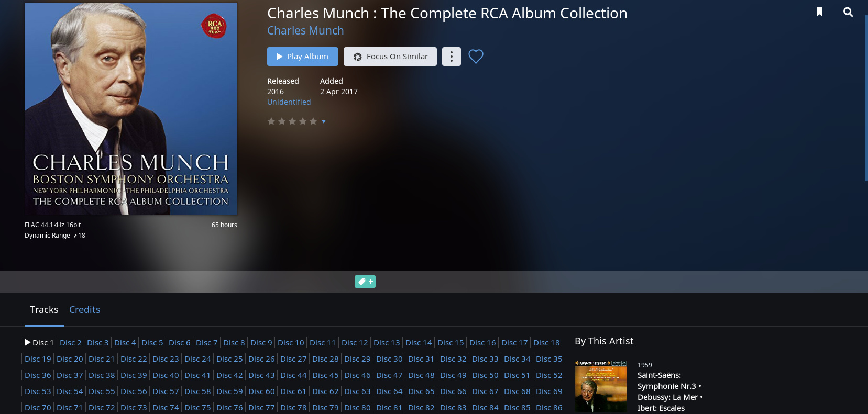
Task: Click the Unidentified album status link
Action: 289,102
